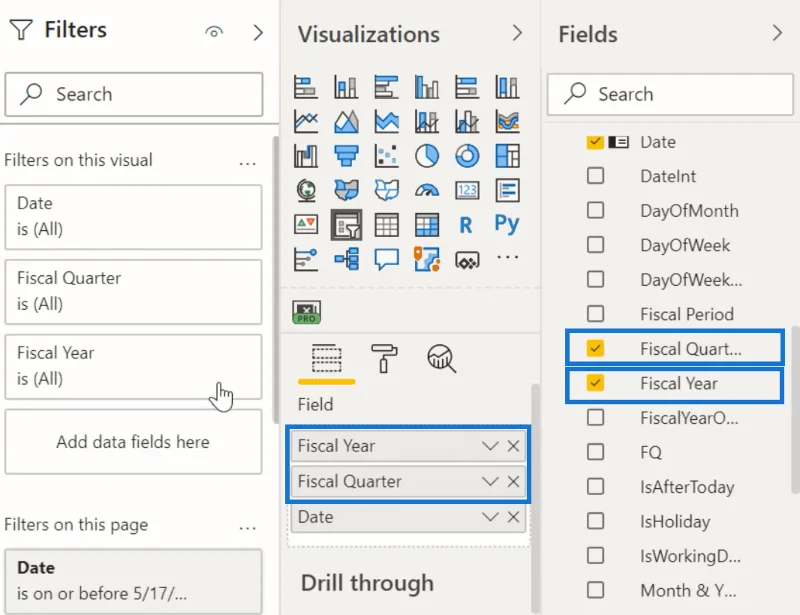Collapse the Filters pane with chevron
Screen dimensions: 800x615
(x=258, y=33)
